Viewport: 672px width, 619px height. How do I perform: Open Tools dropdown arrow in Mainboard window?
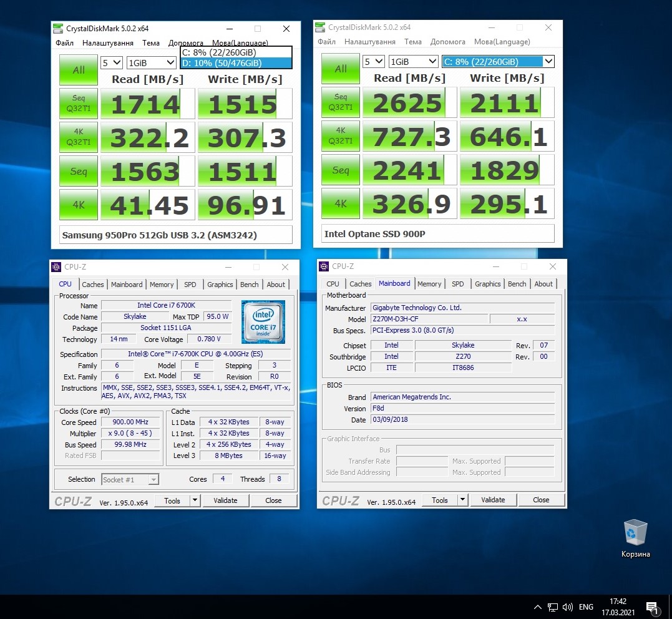point(462,499)
